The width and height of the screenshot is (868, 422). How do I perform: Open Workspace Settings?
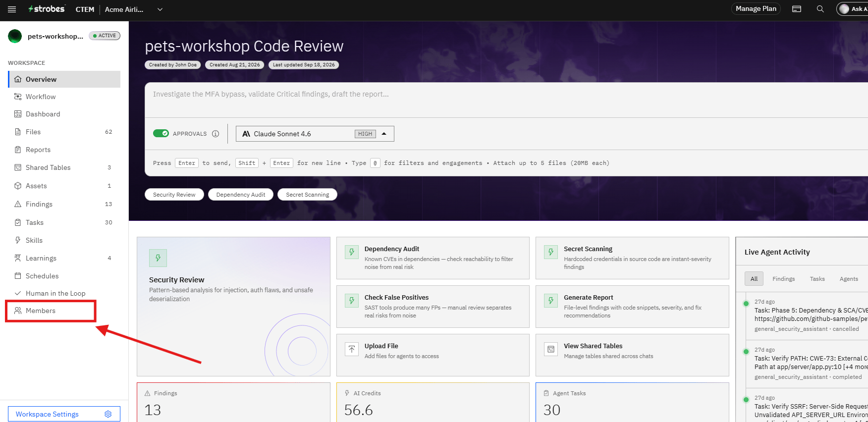click(64, 414)
